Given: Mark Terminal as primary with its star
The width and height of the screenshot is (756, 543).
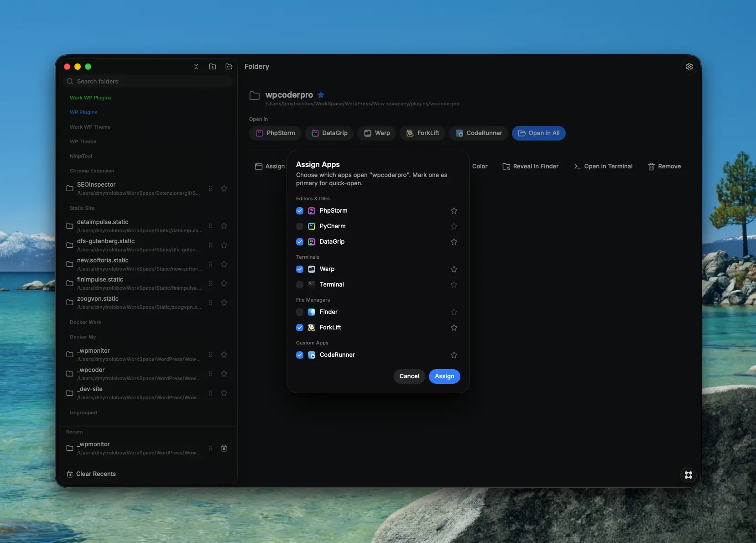Looking at the screenshot, I should click(x=454, y=285).
